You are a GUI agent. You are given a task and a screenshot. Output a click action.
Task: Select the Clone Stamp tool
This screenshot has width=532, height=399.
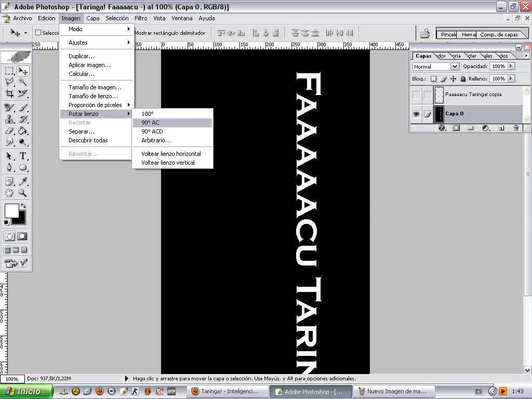(9, 119)
